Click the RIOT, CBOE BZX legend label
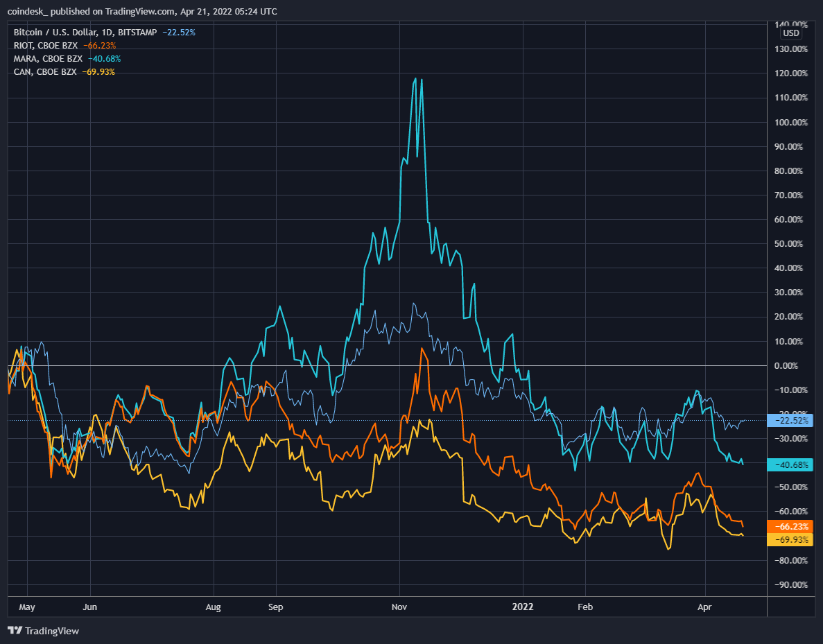Viewport: 823px width, 644px height. (x=46, y=46)
